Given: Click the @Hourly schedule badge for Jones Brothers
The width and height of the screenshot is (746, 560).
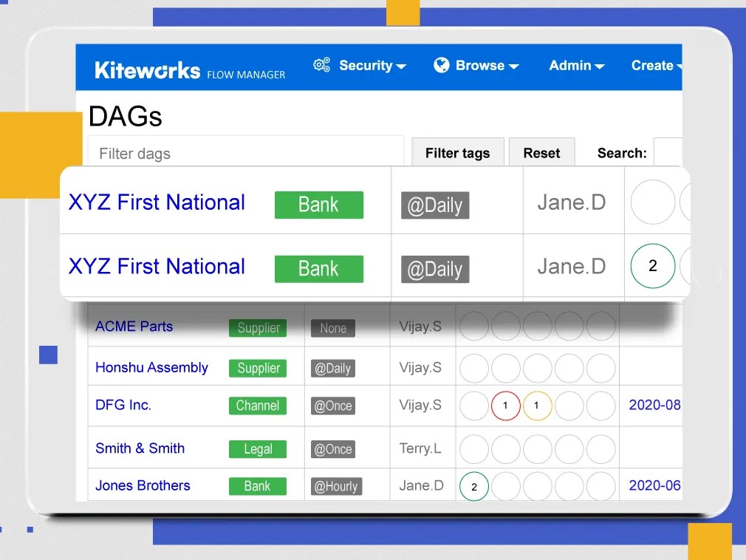Looking at the screenshot, I should [x=336, y=486].
